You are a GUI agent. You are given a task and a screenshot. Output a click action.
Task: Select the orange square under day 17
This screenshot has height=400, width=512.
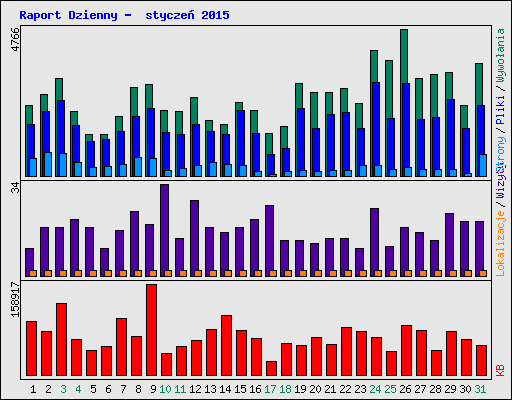click(273, 273)
